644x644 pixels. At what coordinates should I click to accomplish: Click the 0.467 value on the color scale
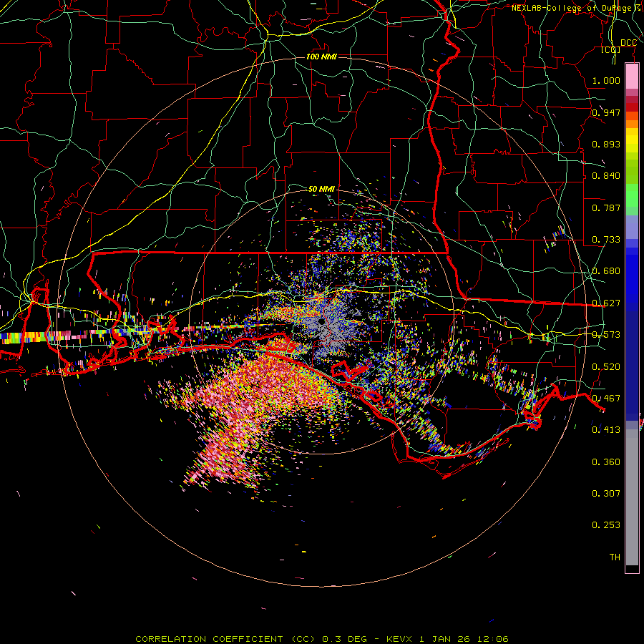[x=606, y=399]
